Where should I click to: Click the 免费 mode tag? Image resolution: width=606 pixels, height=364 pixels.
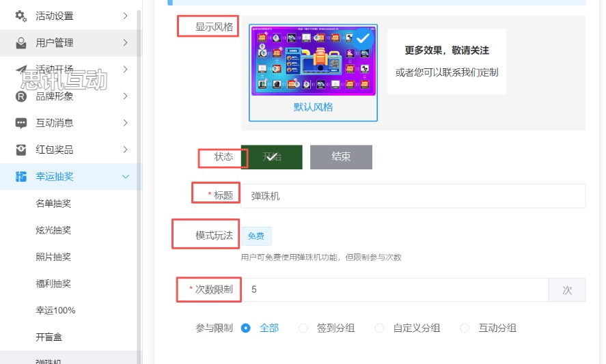tap(256, 236)
